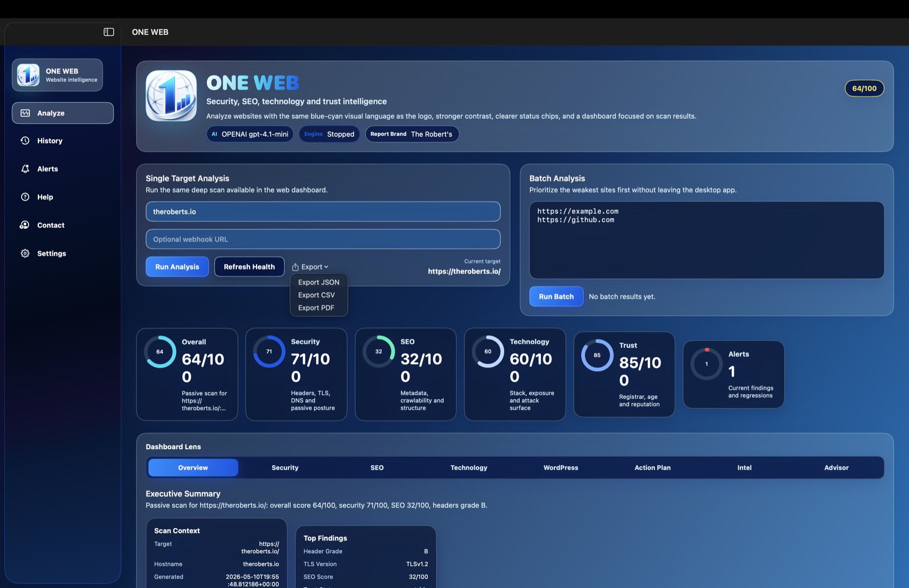
Task: Click the target field containing theroberts.io
Action: [323, 211]
